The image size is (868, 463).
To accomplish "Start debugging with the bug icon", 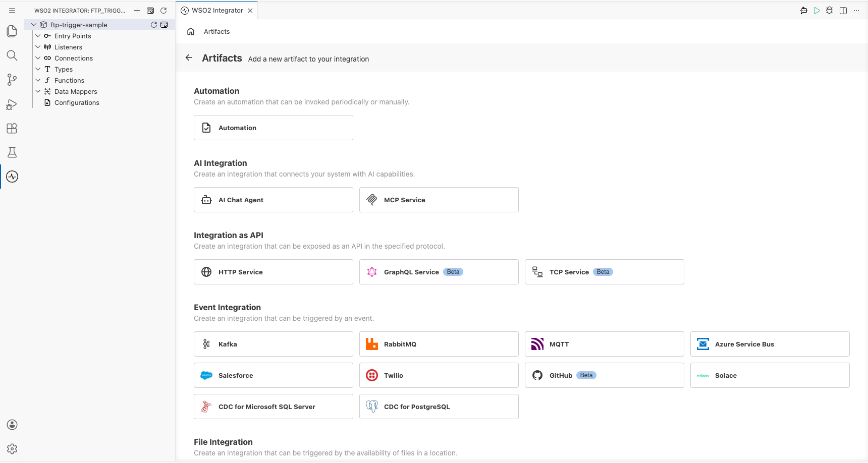I will click(830, 11).
